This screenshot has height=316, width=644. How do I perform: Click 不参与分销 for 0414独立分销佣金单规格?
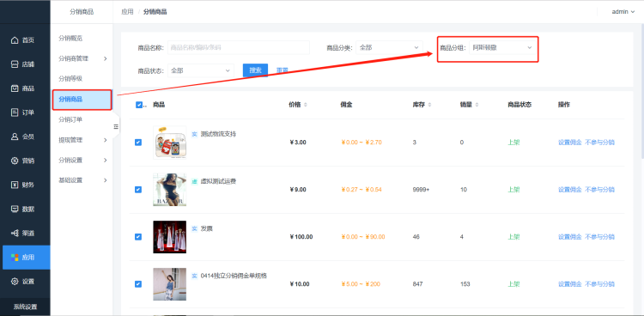click(599, 284)
